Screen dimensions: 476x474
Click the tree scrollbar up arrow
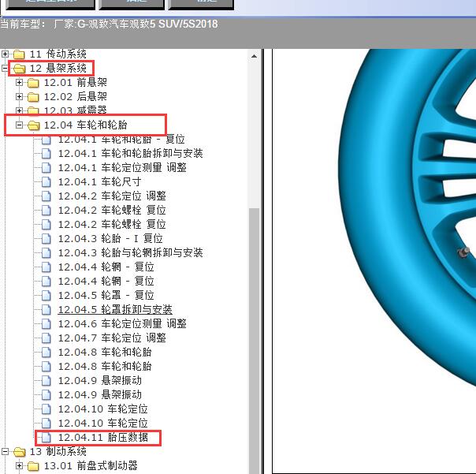coord(254,56)
